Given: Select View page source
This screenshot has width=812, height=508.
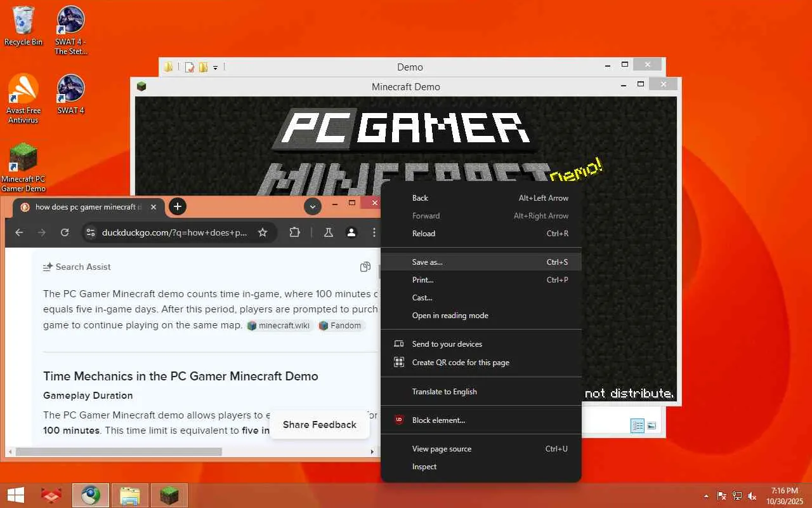Looking at the screenshot, I should tap(481, 449).
